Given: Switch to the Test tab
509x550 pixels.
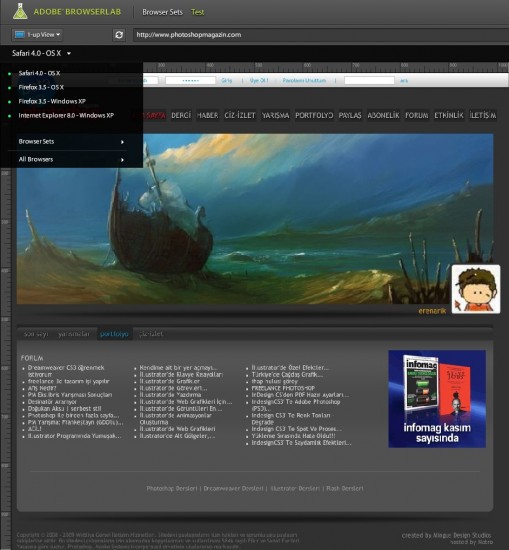Looking at the screenshot, I should [197, 12].
